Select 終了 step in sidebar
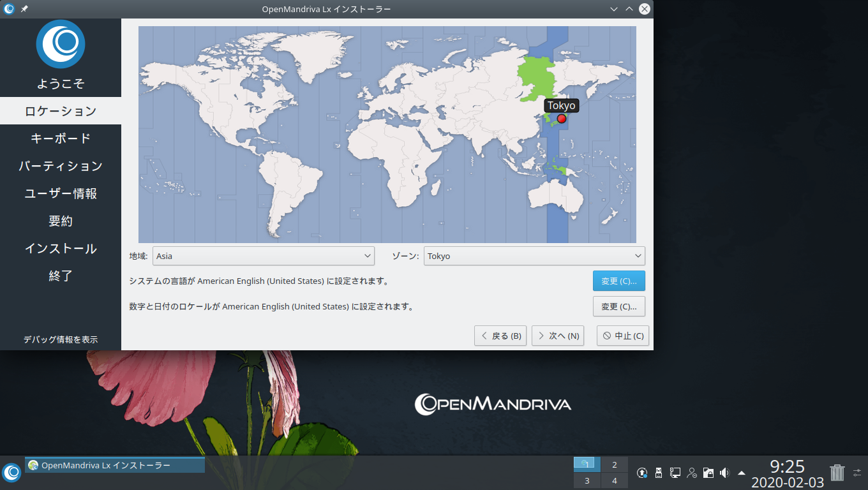868x490 pixels. [x=61, y=276]
